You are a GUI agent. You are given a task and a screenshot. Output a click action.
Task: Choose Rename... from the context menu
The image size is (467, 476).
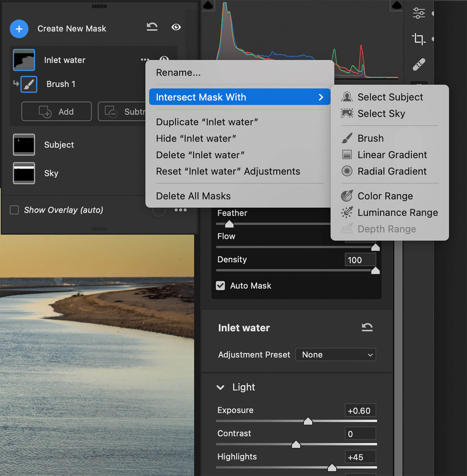(178, 72)
